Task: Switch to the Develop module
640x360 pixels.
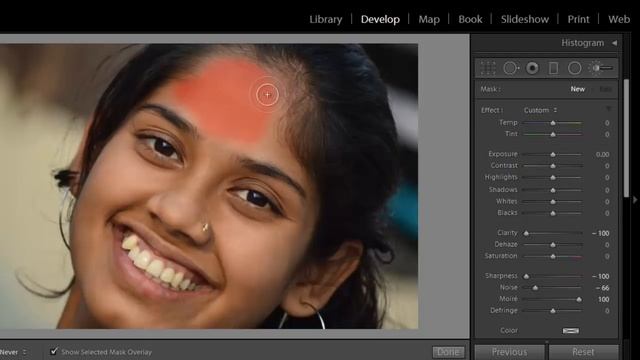Action: click(380, 19)
